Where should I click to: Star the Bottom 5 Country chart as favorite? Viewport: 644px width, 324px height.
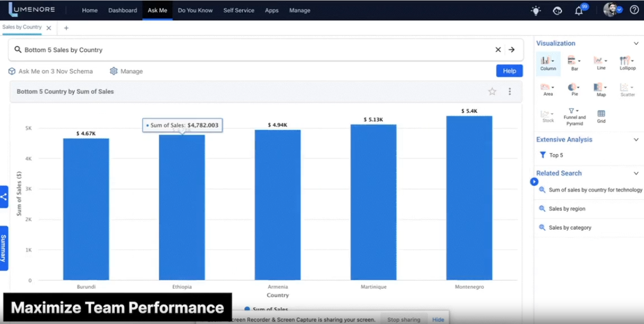click(x=492, y=91)
